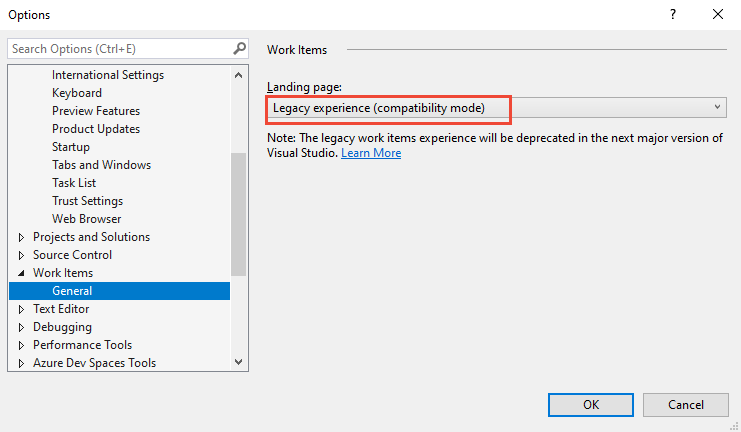Screen dimensions: 741x432
Task: Click inside the Search Options field
Action: click(x=118, y=48)
